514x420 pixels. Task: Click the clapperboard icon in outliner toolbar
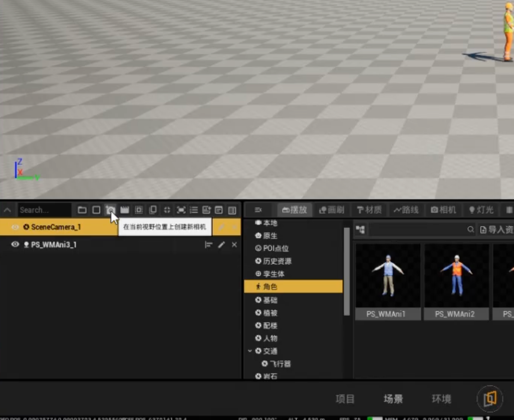[125, 210]
